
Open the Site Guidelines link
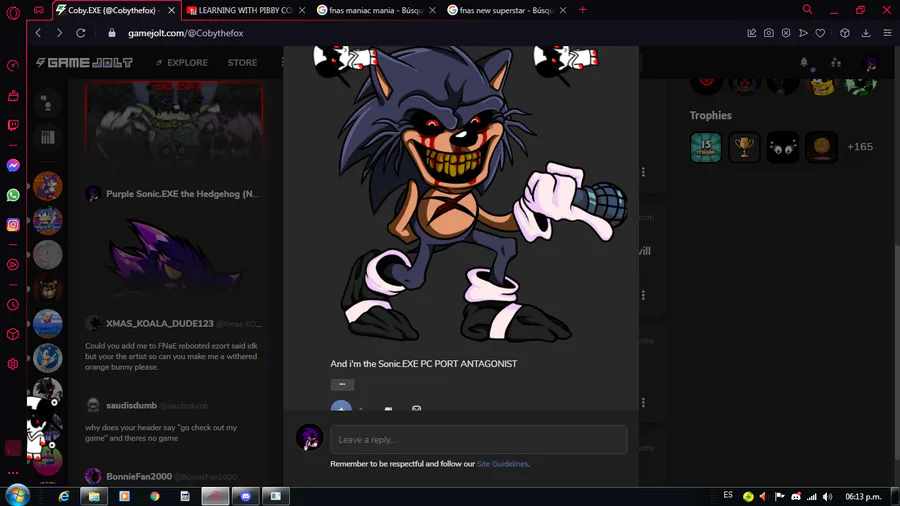tap(502, 464)
